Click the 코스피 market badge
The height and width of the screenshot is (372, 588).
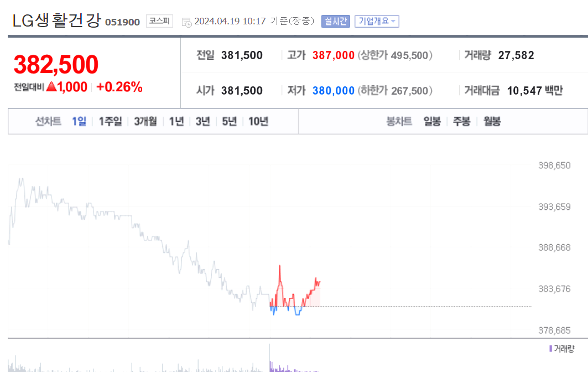click(159, 21)
